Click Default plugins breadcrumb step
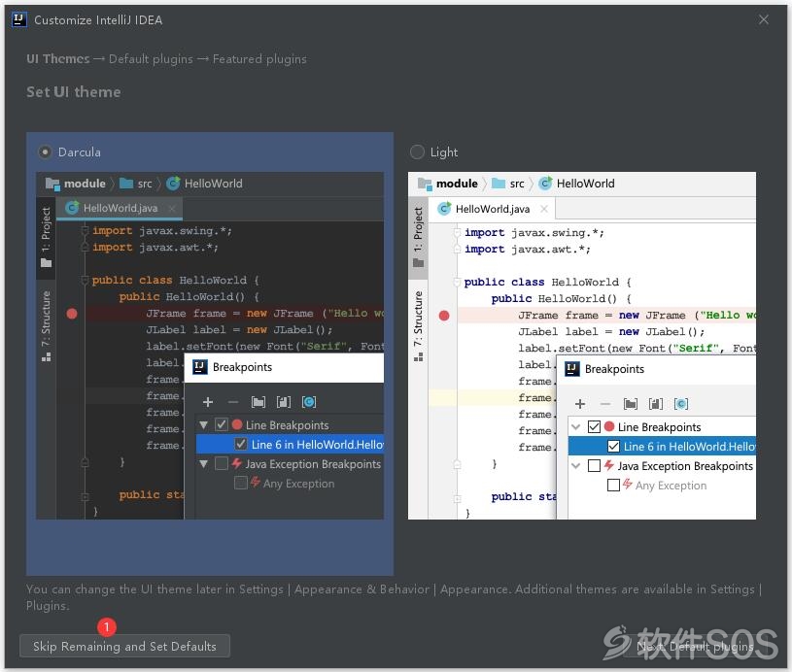The image size is (792, 672). (151, 59)
